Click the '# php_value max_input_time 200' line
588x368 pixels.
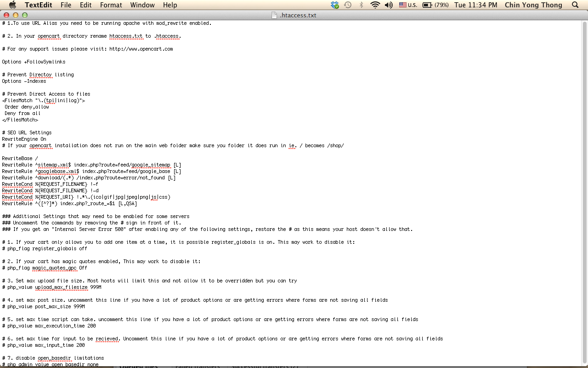tap(43, 345)
